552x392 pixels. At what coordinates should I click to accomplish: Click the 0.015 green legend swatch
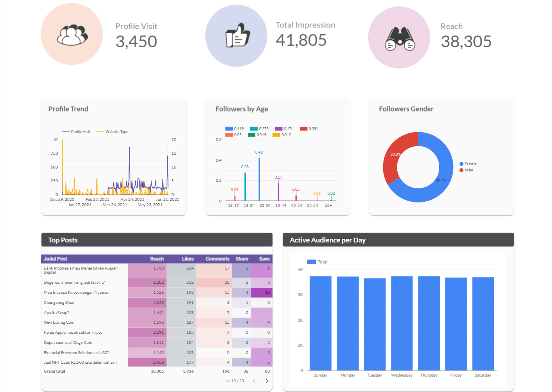pos(251,135)
